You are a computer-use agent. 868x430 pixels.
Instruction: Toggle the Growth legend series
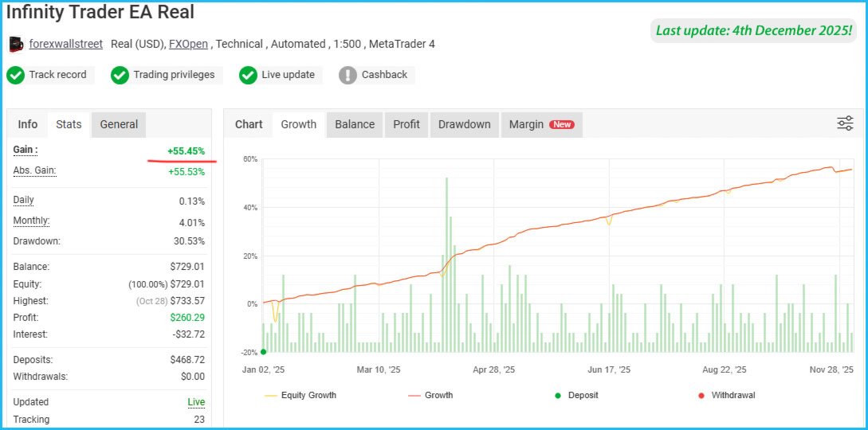430,395
